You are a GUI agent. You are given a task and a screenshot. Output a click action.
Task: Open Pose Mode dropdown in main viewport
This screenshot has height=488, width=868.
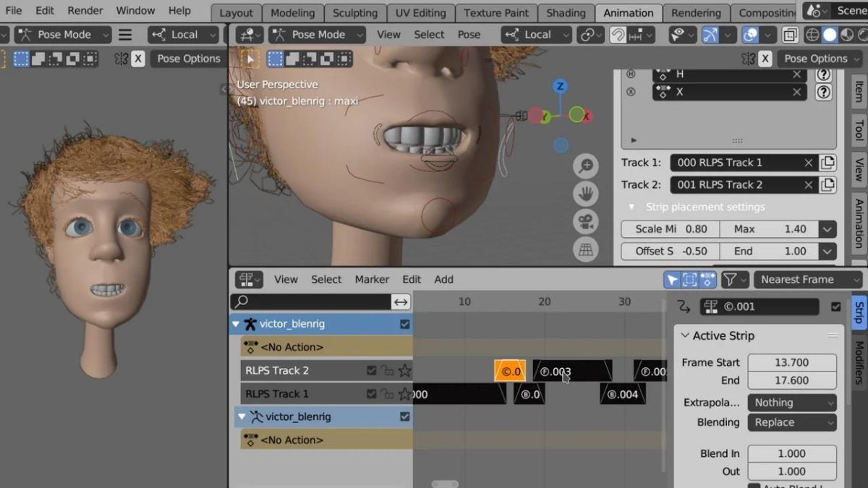(317, 35)
